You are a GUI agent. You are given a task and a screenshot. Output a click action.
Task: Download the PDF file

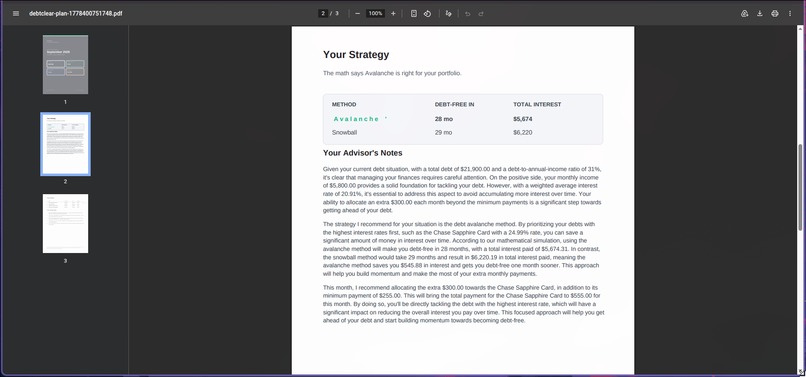pos(760,13)
